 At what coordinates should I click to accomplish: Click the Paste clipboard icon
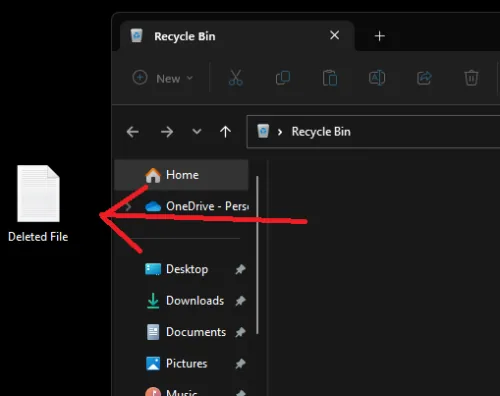tap(330, 78)
